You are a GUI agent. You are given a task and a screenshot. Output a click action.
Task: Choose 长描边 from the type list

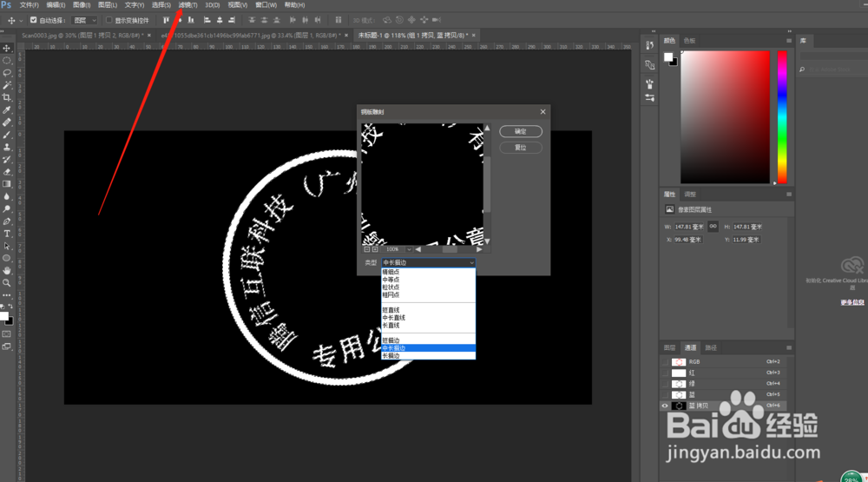428,356
